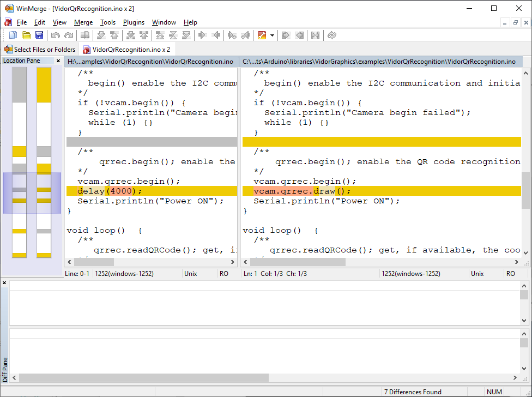Jump to the next difference
Viewport: 532px width, 397px height.
pyautogui.click(x=101, y=35)
